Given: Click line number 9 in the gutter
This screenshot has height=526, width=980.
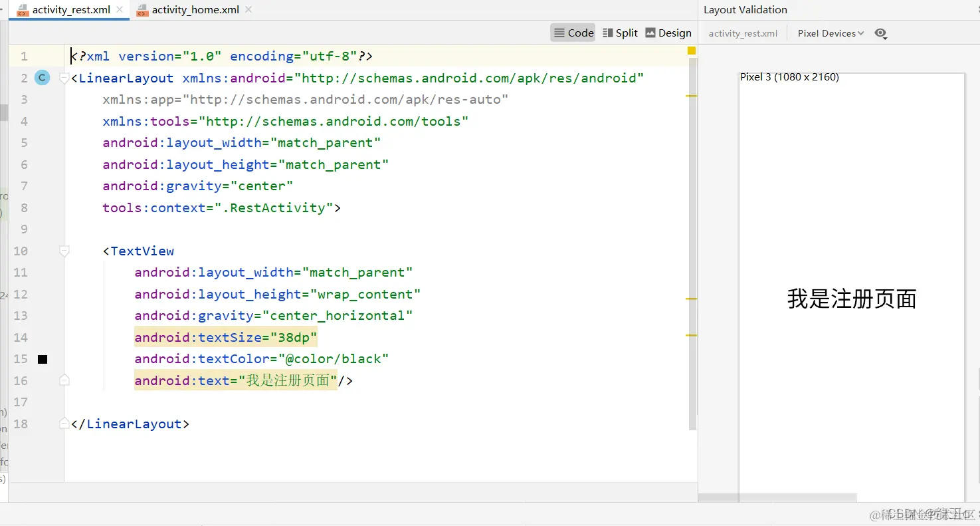Looking at the screenshot, I should (24, 229).
